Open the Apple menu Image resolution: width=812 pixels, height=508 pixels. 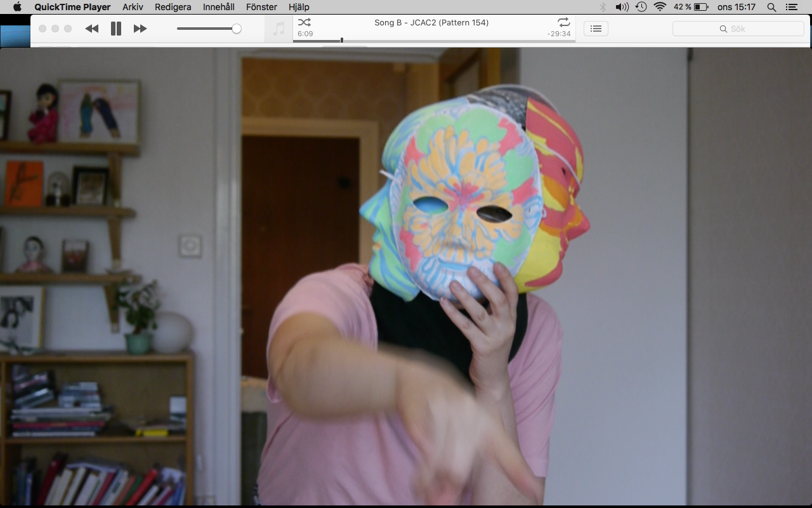17,7
